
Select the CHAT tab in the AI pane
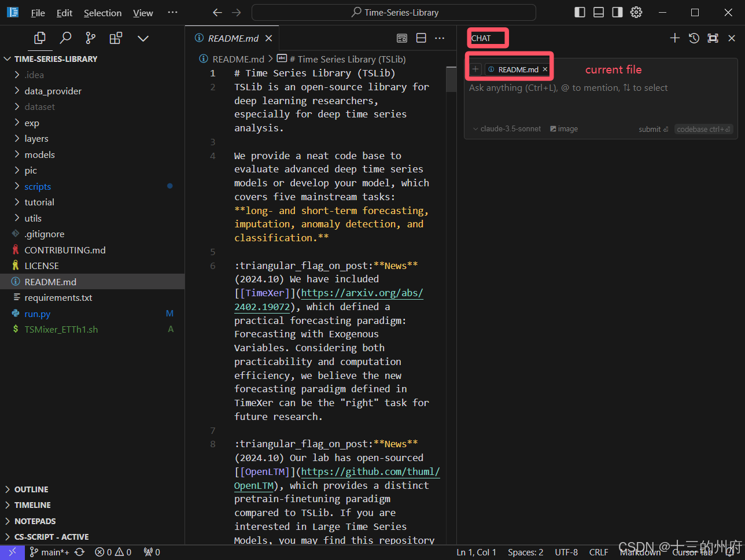pyautogui.click(x=481, y=38)
